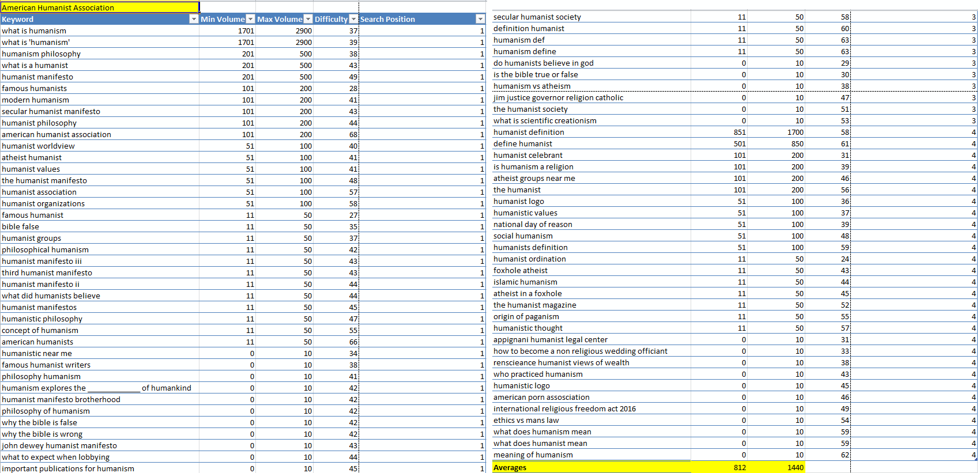Click the 'atheist humanist' cell
This screenshot has width=980, height=473.
point(100,157)
